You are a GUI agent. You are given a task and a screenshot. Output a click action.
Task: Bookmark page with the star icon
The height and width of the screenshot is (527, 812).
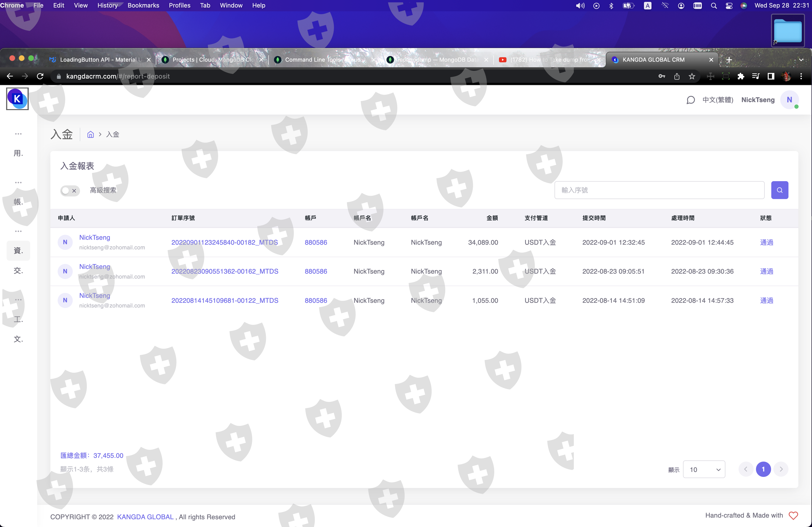[691, 76]
